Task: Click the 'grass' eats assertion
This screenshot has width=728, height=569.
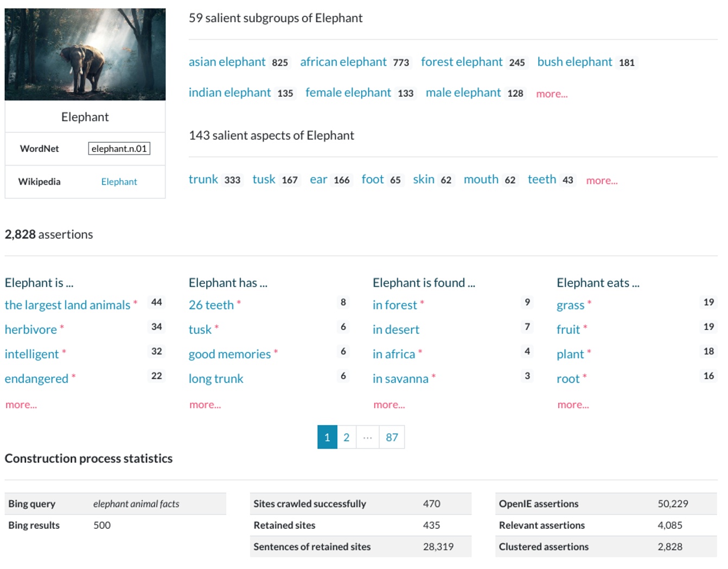Action: (570, 305)
